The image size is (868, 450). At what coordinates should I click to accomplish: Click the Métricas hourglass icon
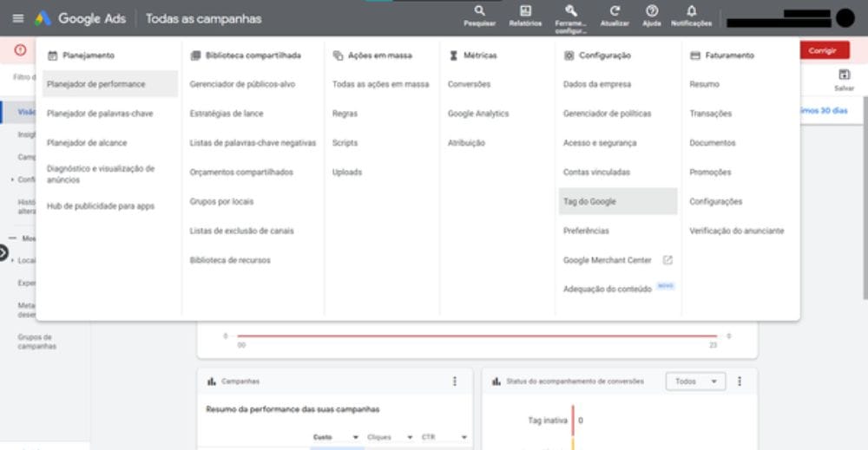[x=453, y=55]
